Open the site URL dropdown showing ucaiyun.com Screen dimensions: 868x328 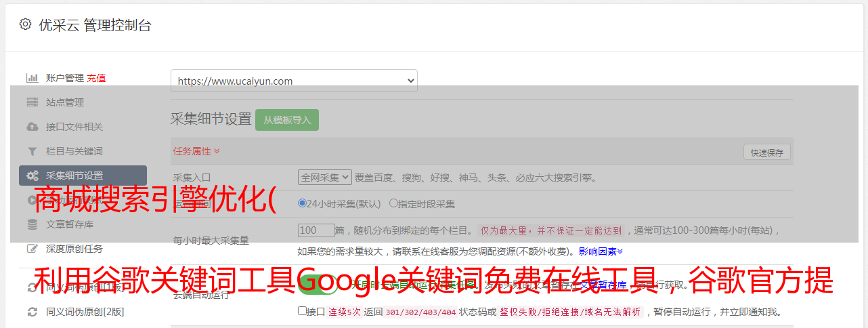294,81
